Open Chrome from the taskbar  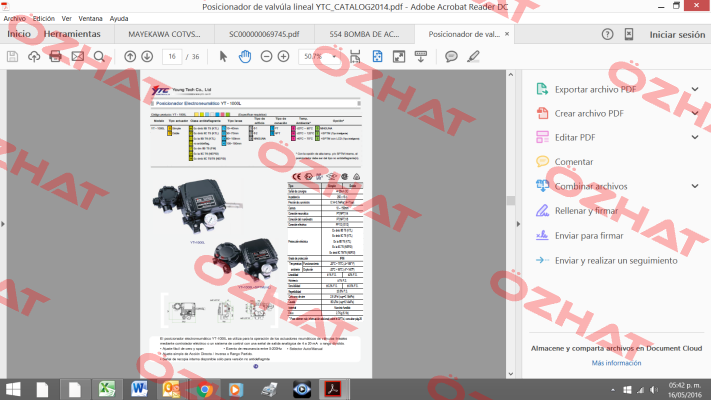point(204,390)
